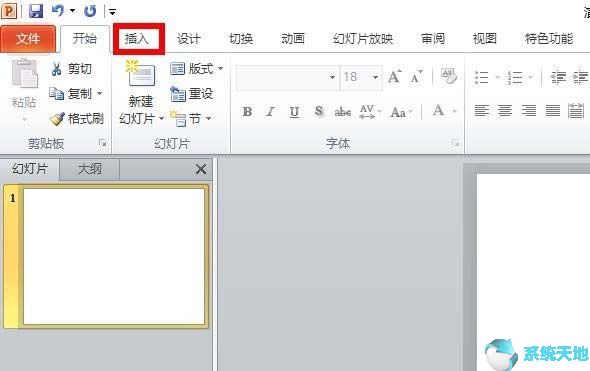Open the 特色功能 tab

(549, 38)
